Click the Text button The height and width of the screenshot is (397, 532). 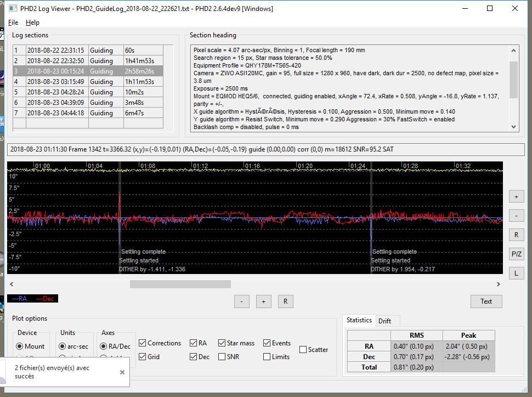pyautogui.click(x=486, y=301)
